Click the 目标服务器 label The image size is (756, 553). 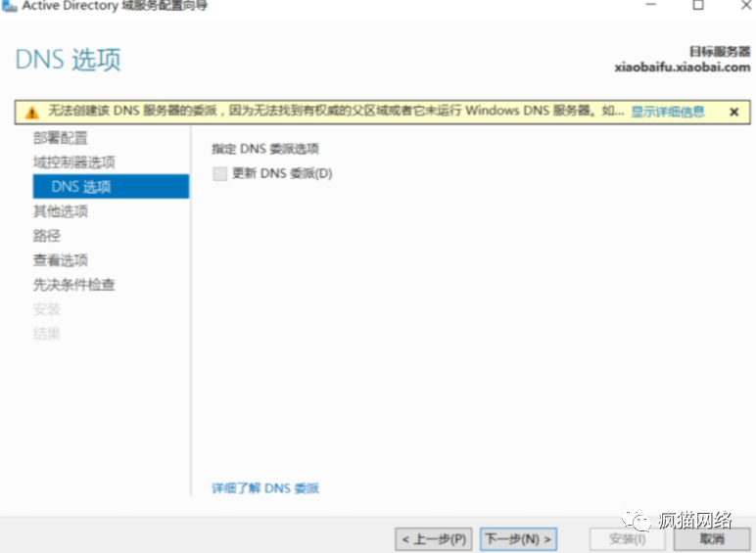(720, 52)
